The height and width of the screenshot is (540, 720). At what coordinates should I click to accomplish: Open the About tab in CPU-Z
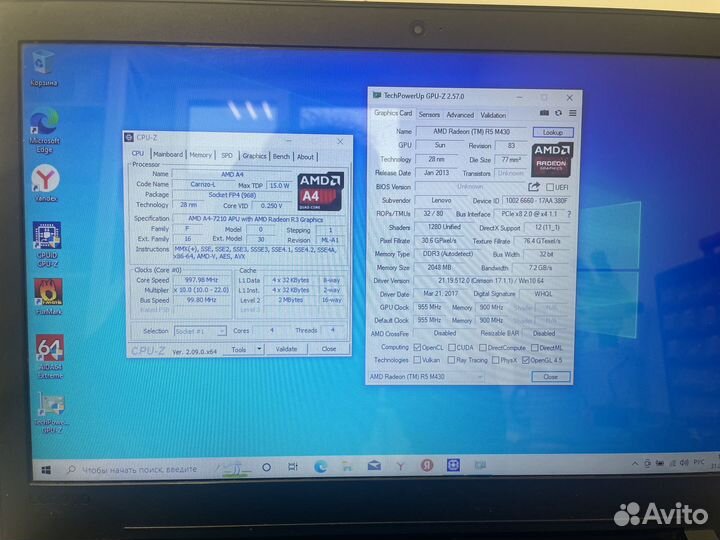(x=305, y=157)
